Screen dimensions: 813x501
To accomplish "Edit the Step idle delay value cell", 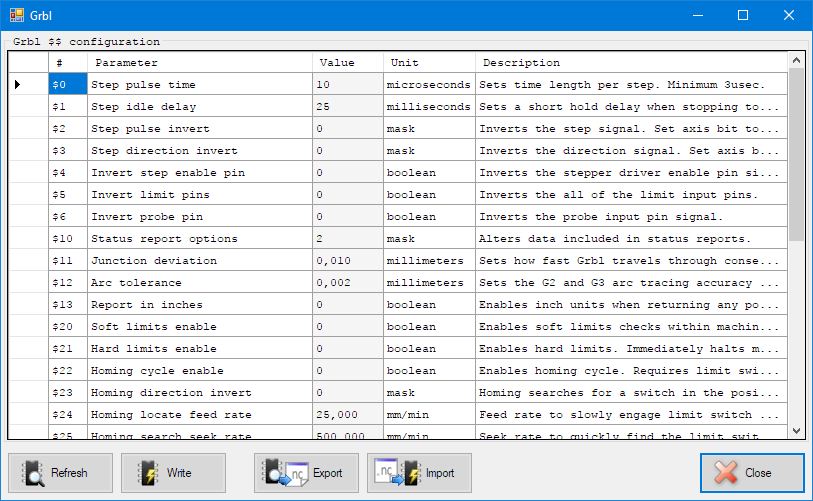I will [347, 107].
